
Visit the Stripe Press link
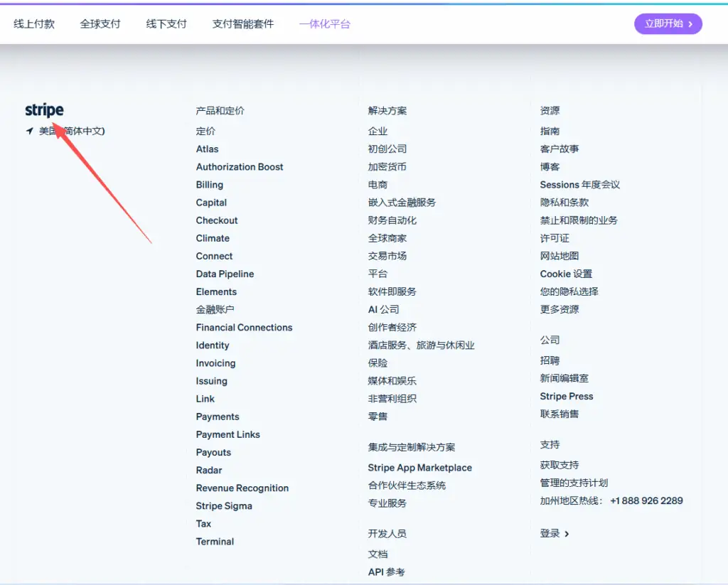tap(566, 397)
